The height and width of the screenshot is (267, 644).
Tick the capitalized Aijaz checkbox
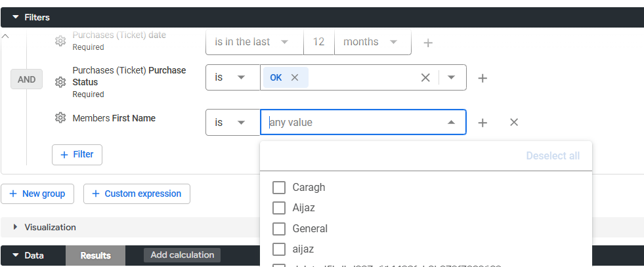click(x=279, y=208)
